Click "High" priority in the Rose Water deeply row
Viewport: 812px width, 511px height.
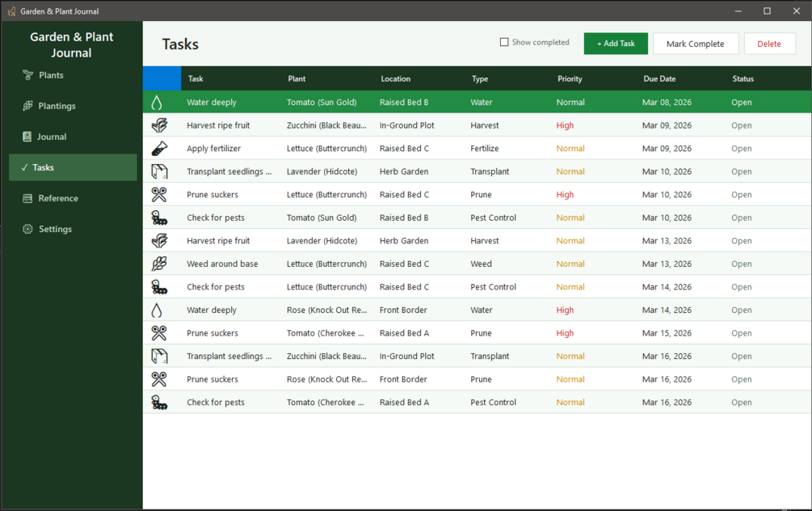tap(565, 310)
